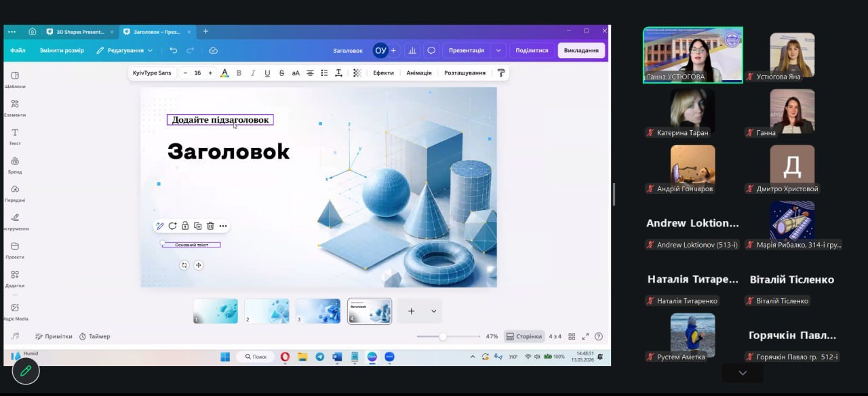Open the comments speech bubble icon
Viewport: 868px width, 396px height.
click(x=431, y=50)
